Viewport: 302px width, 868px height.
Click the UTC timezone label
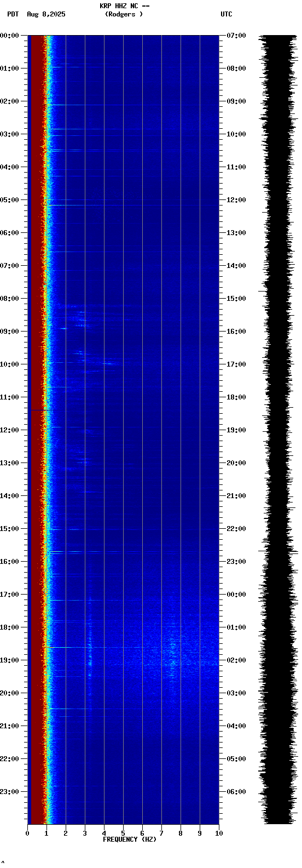click(x=226, y=14)
